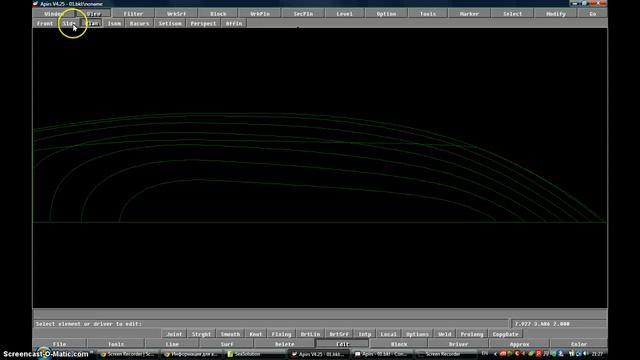Click the Options edit button
The image size is (640, 360).
click(x=417, y=334)
